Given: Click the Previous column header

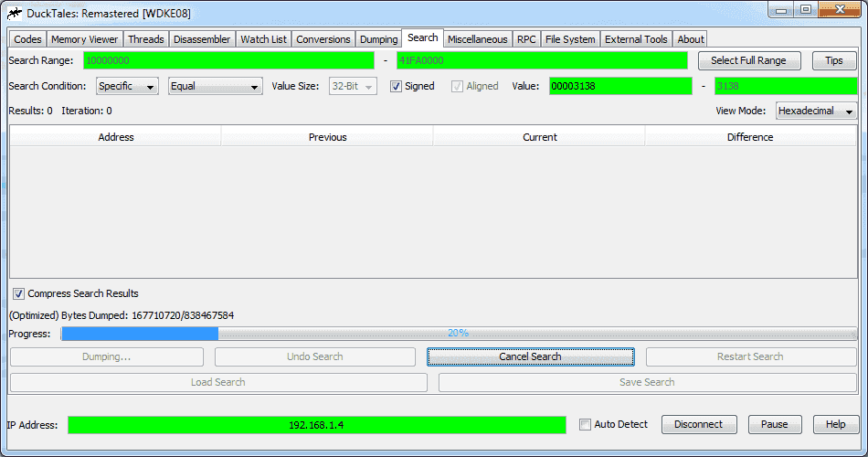Looking at the screenshot, I should point(327,137).
